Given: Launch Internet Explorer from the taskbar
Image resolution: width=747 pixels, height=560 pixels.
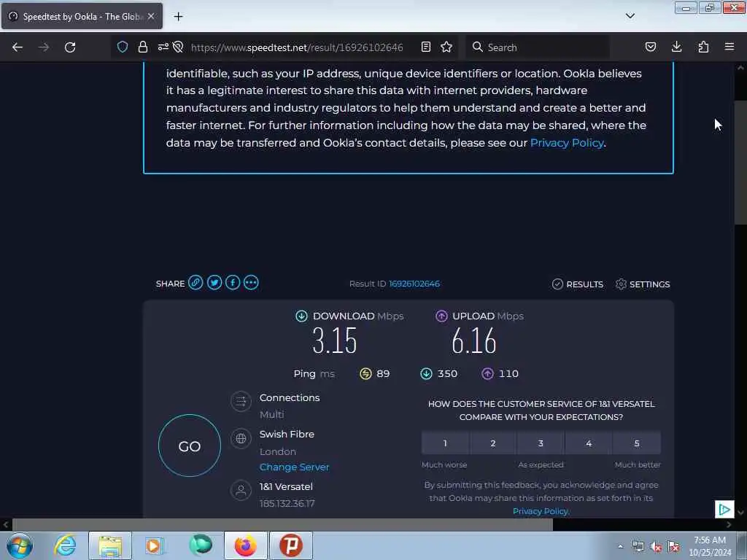Looking at the screenshot, I should (x=65, y=545).
